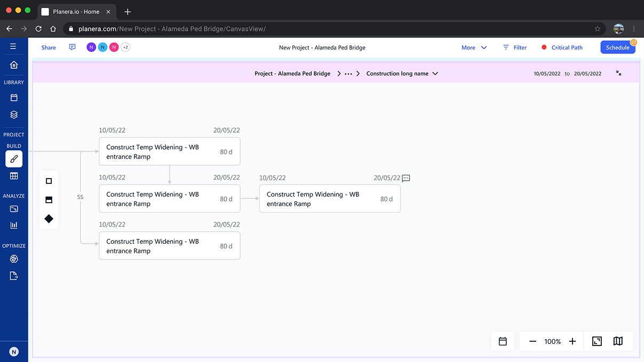This screenshot has width=644, height=362.
Task: Open user profile N avatar at sidebar bottom
Action: click(x=14, y=351)
